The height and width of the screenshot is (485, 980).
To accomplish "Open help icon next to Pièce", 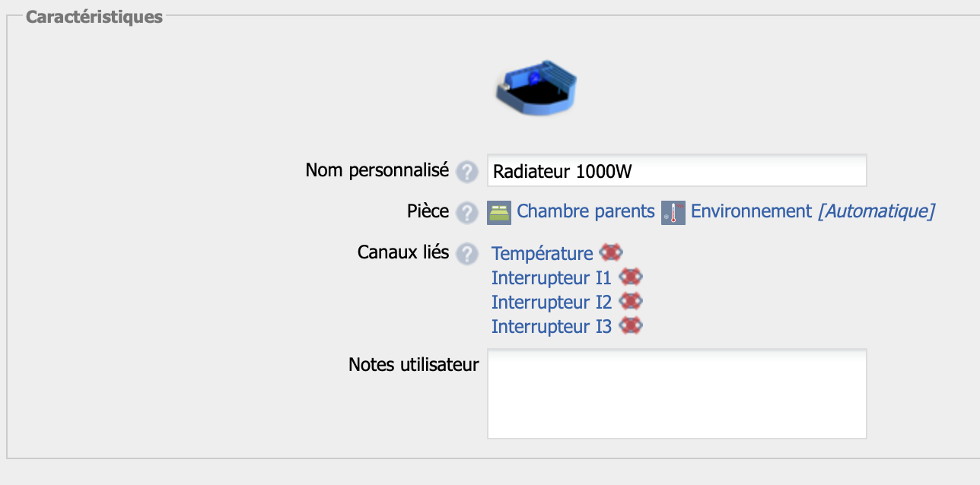I will coord(466,212).
